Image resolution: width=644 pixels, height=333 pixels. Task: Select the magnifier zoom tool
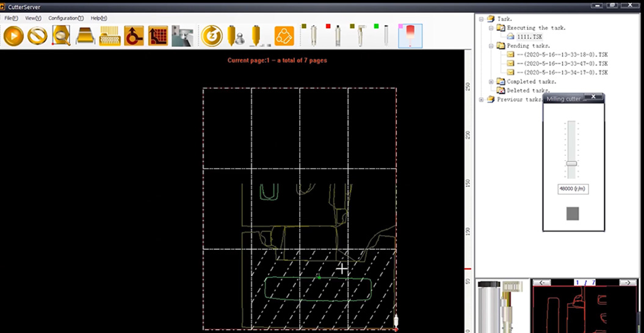click(x=61, y=36)
